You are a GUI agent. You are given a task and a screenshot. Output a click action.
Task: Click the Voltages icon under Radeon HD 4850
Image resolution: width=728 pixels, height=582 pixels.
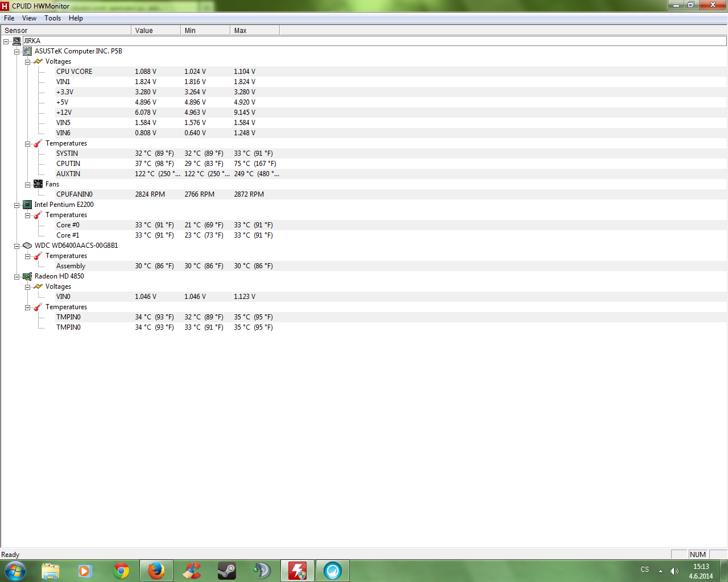pyautogui.click(x=38, y=286)
